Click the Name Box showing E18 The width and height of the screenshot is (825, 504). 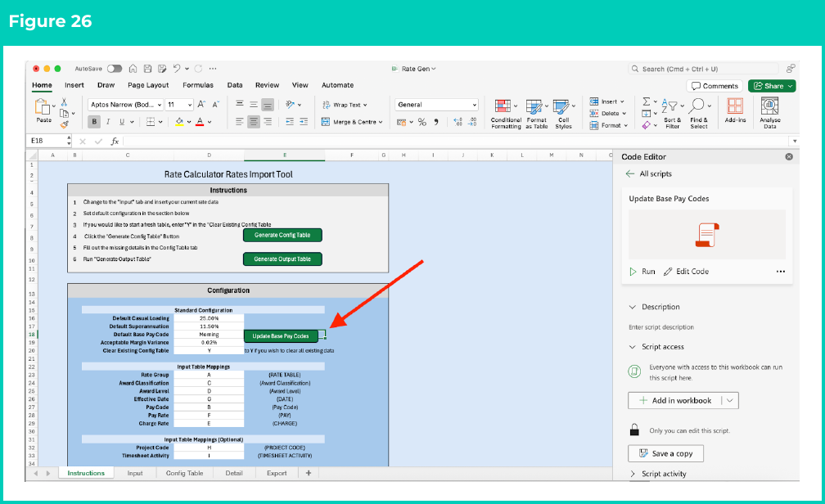coord(47,141)
